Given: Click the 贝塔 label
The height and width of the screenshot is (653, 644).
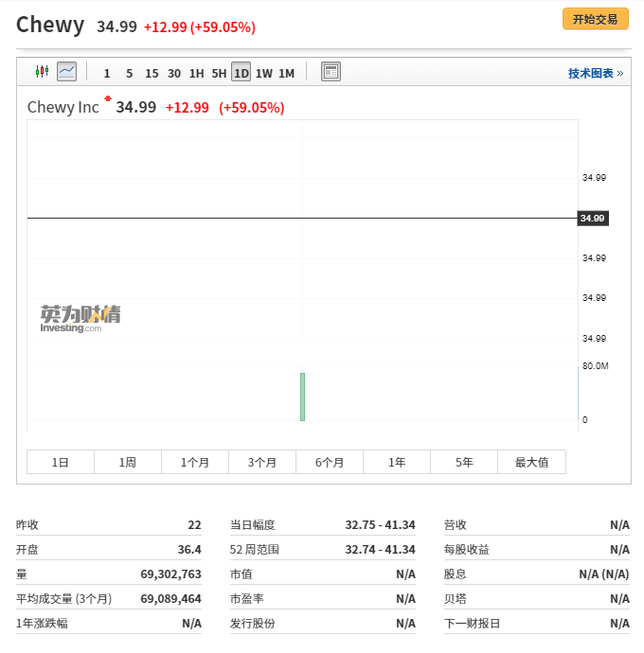Looking at the screenshot, I should [x=456, y=598].
